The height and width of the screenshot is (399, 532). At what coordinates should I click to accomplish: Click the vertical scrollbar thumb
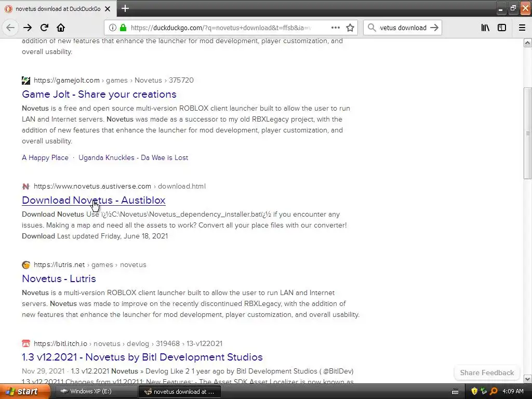click(x=527, y=134)
